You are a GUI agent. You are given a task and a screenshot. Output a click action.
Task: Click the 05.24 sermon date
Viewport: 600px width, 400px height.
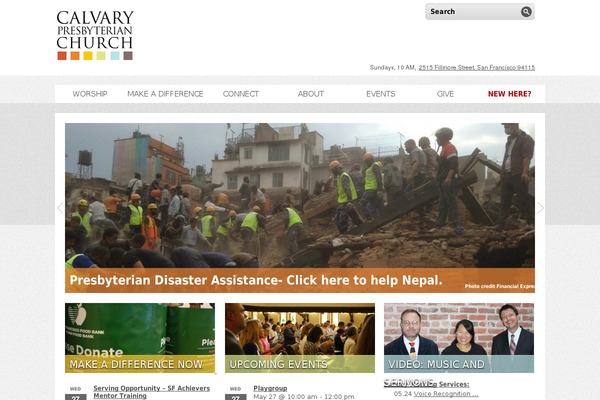(403, 393)
